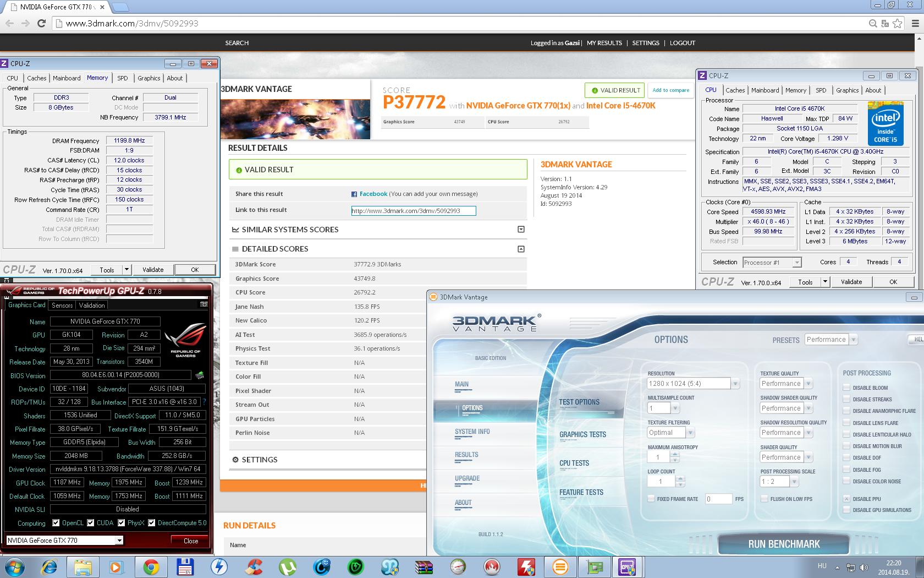Open Mainboard tab in the right CPU-Z window
Viewport: 924px width, 578px height.
click(x=765, y=90)
